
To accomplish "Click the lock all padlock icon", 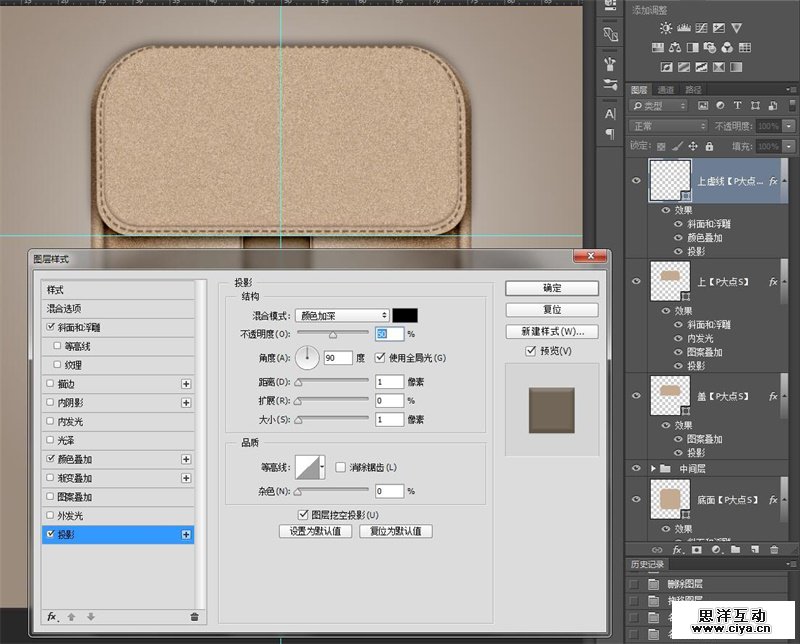I will click(x=711, y=146).
